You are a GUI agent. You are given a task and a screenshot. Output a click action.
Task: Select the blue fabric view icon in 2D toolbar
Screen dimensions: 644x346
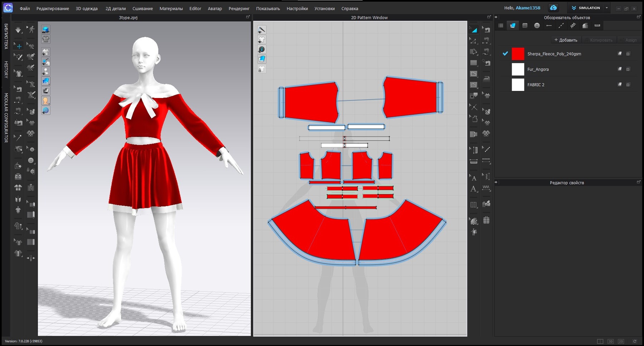[262, 59]
